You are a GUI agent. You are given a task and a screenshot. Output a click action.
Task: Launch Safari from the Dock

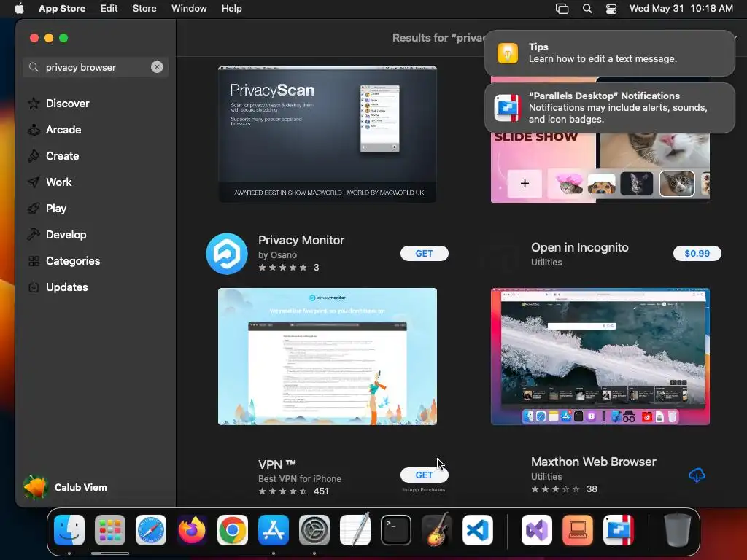[x=151, y=530]
